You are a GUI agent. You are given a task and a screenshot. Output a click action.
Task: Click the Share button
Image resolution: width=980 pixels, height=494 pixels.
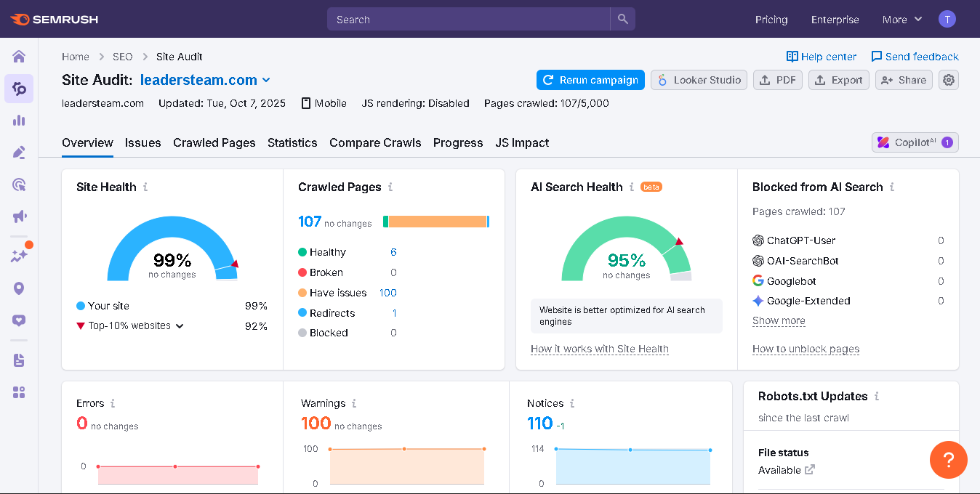point(904,80)
